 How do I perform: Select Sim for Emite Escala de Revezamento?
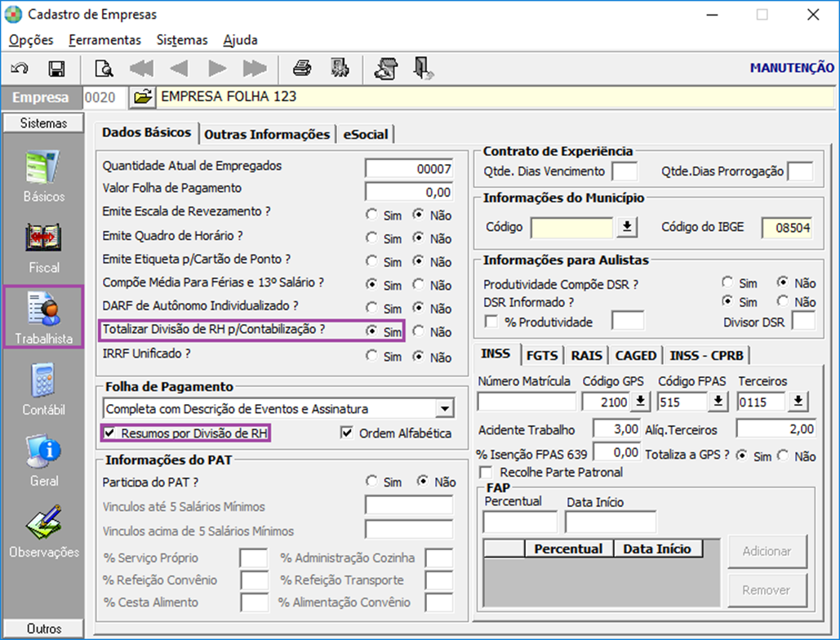[371, 215]
